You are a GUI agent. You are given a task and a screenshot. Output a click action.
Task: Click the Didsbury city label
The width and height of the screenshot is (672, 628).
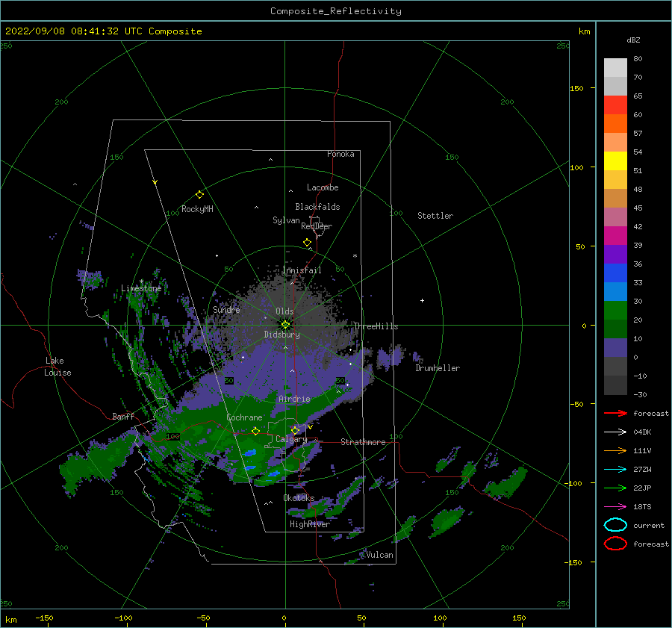282,335
